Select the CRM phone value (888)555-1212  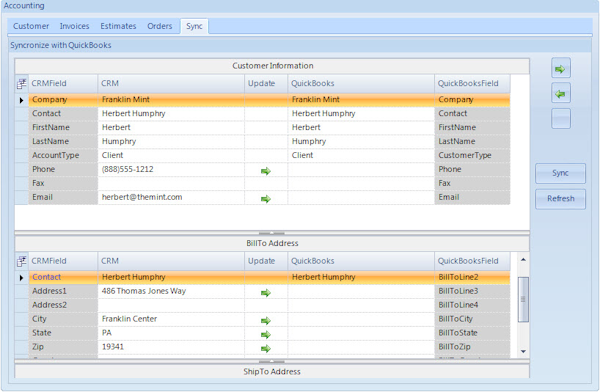[x=171, y=170]
